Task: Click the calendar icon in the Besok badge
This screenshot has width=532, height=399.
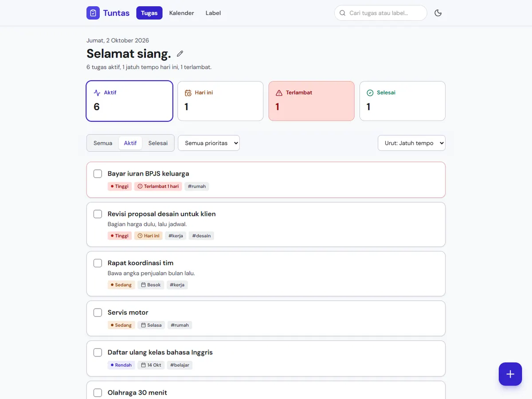Action: (x=143, y=285)
